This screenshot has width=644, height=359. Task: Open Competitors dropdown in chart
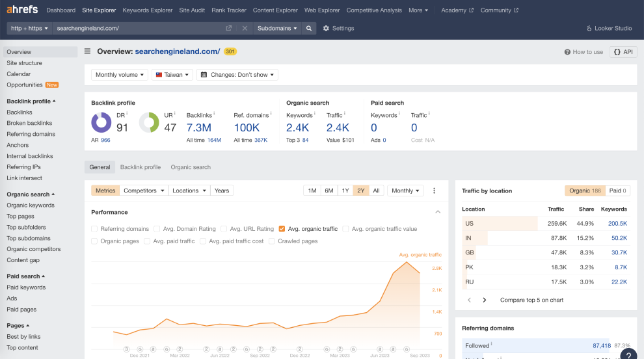(144, 191)
